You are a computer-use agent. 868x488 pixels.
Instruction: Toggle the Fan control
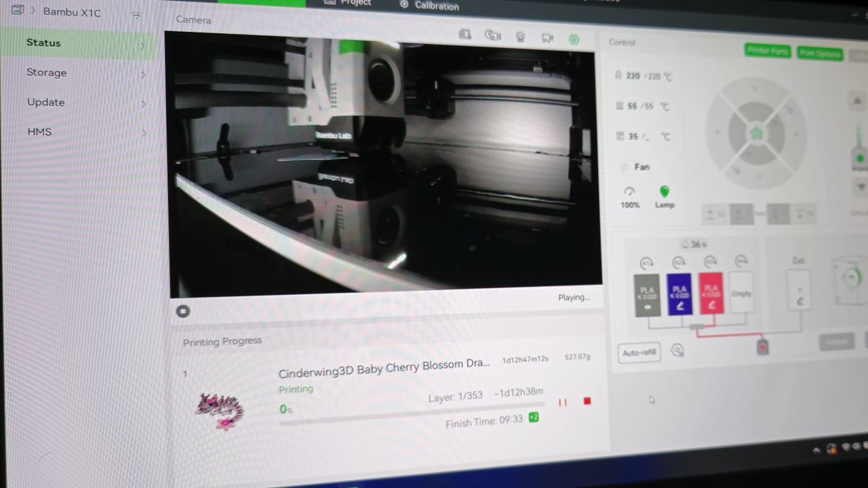pos(635,167)
